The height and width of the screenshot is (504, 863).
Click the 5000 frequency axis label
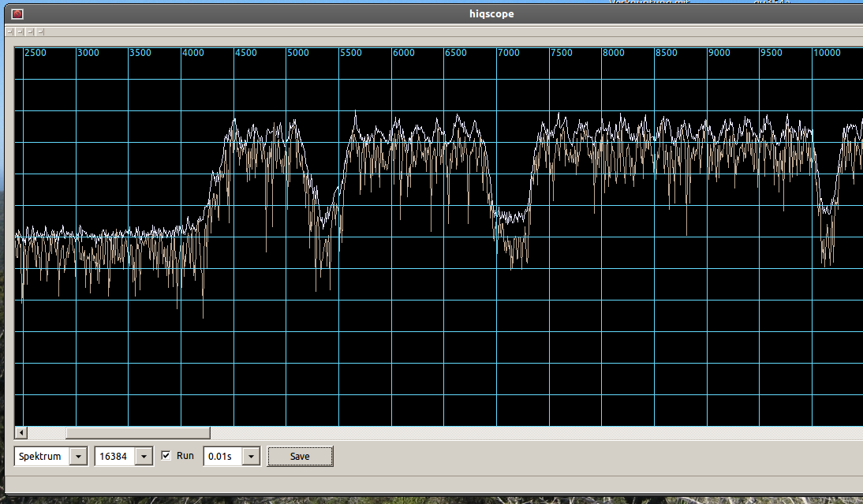point(297,53)
